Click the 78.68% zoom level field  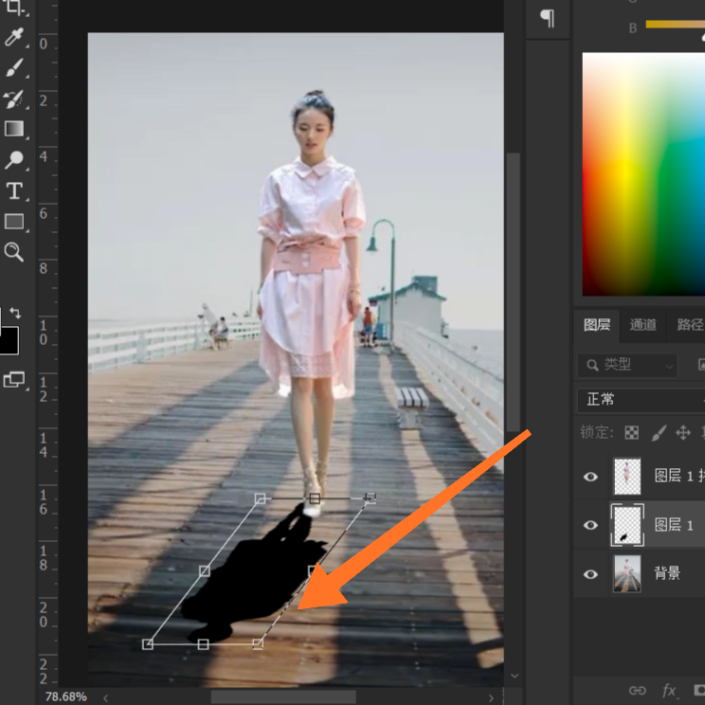tap(66, 696)
